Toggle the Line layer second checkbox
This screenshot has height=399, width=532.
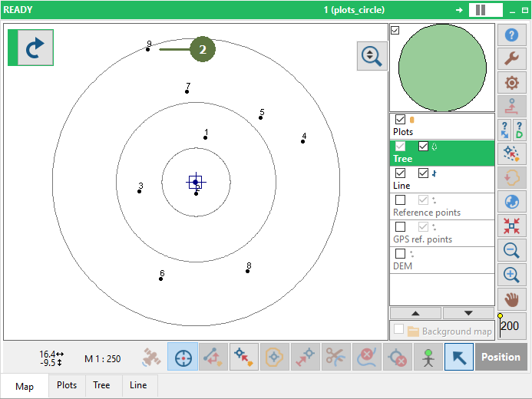tap(423, 173)
